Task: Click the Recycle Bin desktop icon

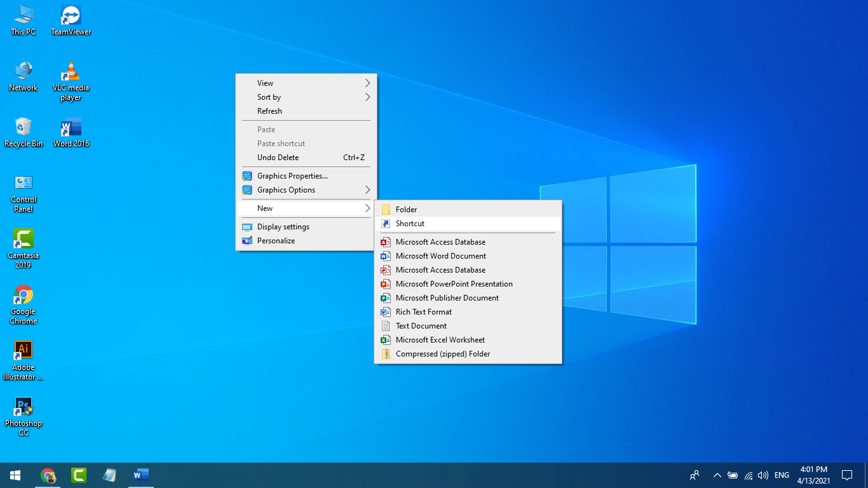Action: coord(24,132)
